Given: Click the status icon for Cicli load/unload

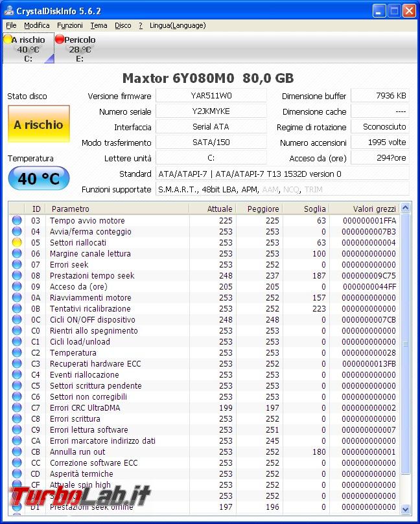Looking at the screenshot, I should [x=17, y=341].
